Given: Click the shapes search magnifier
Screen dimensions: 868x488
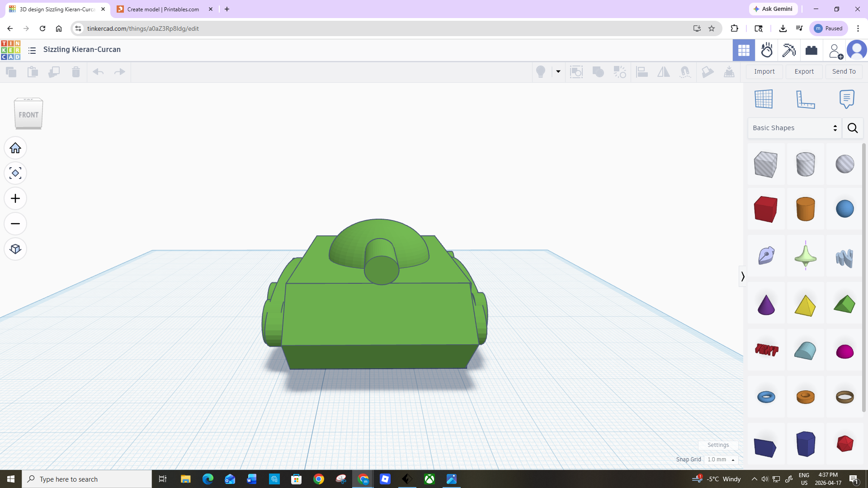Looking at the screenshot, I should coord(853,128).
